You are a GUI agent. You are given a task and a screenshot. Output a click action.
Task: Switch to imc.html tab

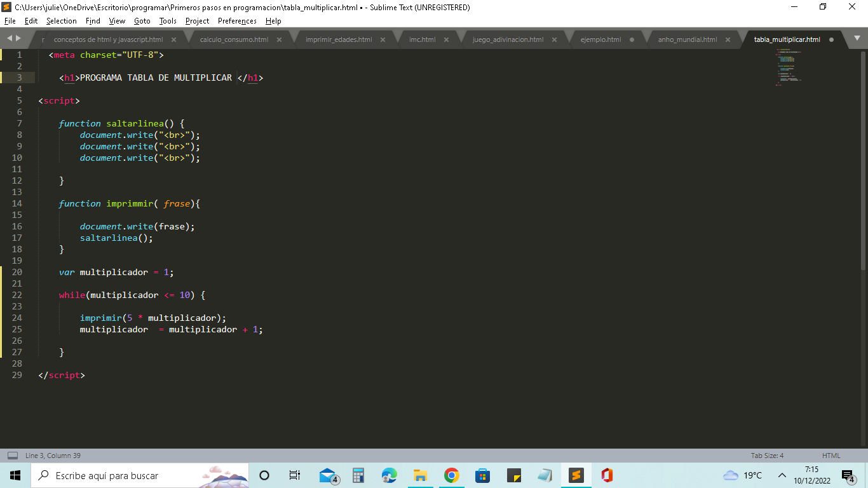[422, 39]
